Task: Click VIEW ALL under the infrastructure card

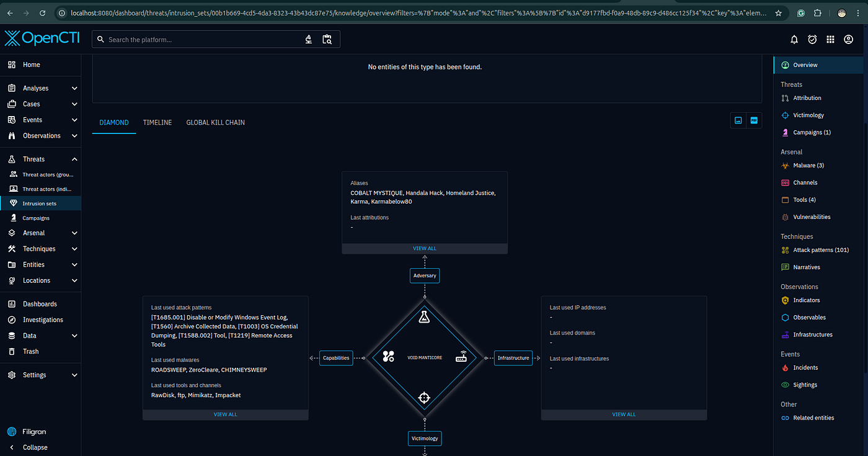Action: click(624, 414)
